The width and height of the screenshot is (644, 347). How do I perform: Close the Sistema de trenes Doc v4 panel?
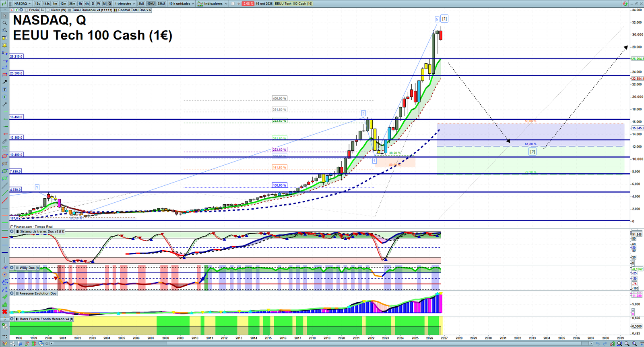(12, 232)
